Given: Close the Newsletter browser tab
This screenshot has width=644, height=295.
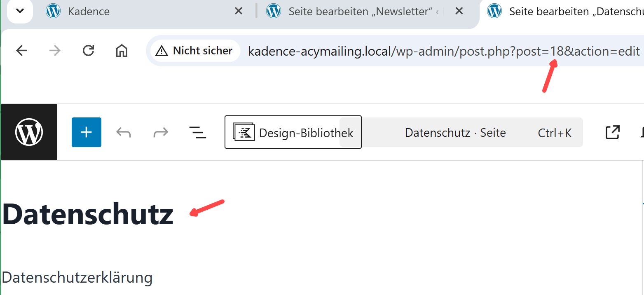Looking at the screenshot, I should 459,11.
